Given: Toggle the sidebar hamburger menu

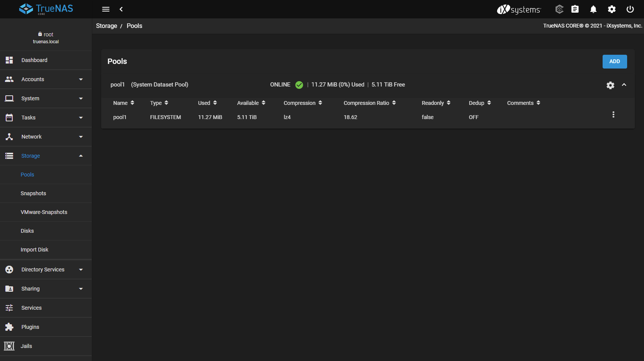Looking at the screenshot, I should (x=106, y=9).
